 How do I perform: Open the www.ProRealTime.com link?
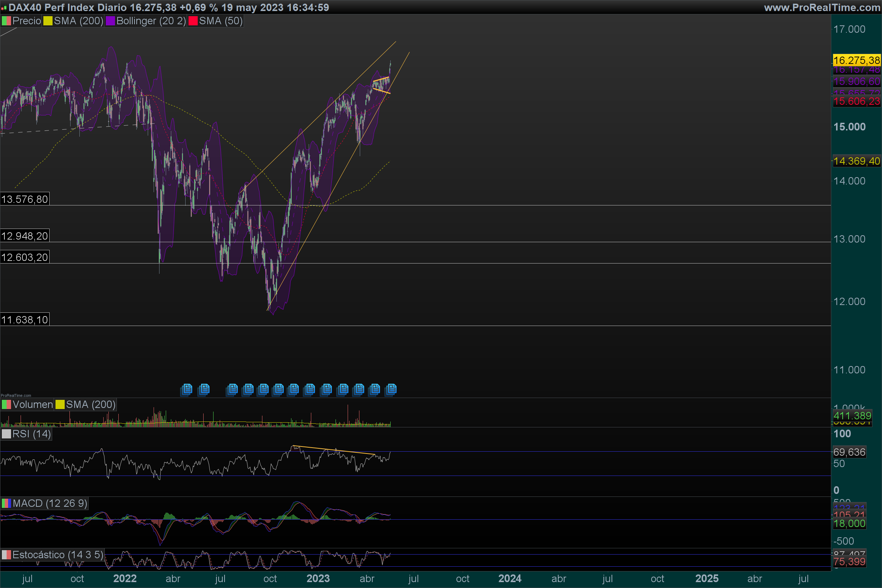click(821, 7)
